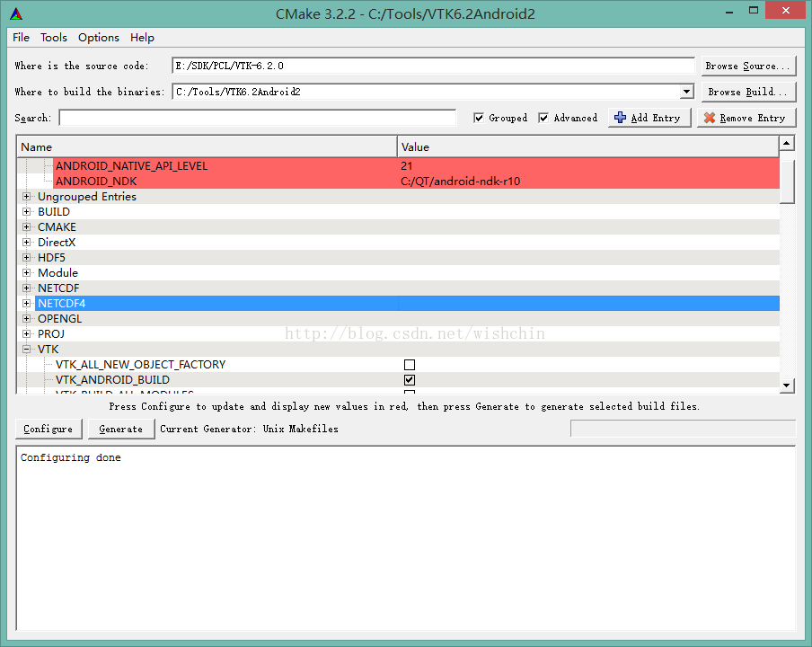Expand the HDF5 group

coord(26,258)
